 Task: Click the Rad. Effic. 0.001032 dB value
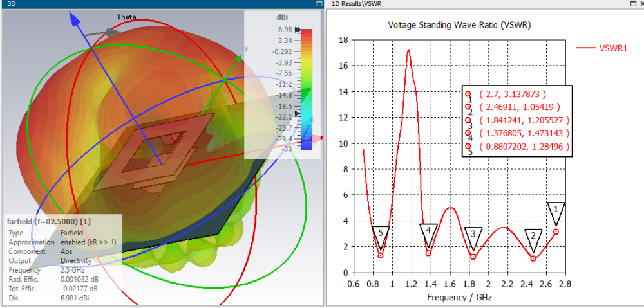(x=80, y=280)
